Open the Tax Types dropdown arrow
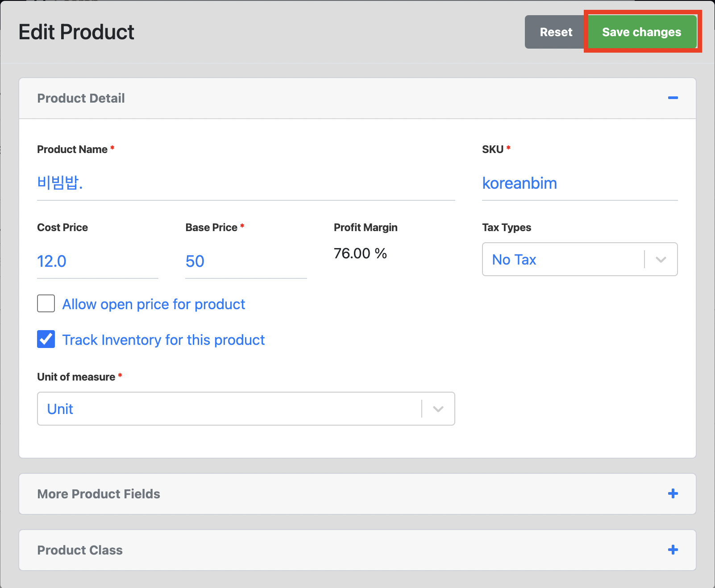Viewport: 715px width, 588px height. click(661, 259)
